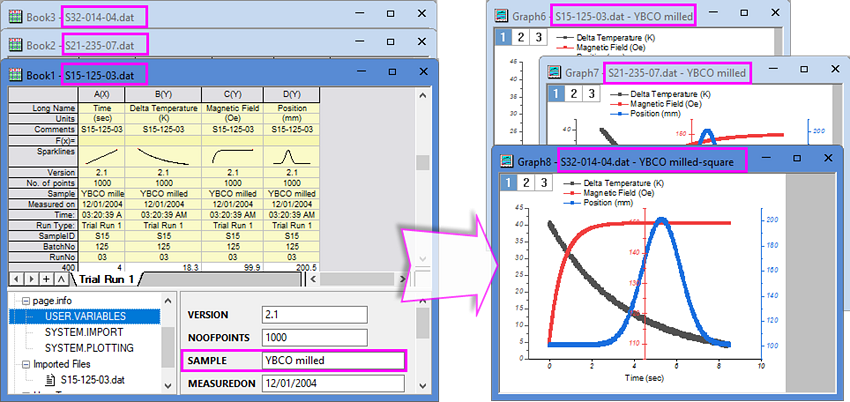Click Magnetic Field legend entry in Graph8
The image size is (850, 402).
[x=608, y=193]
